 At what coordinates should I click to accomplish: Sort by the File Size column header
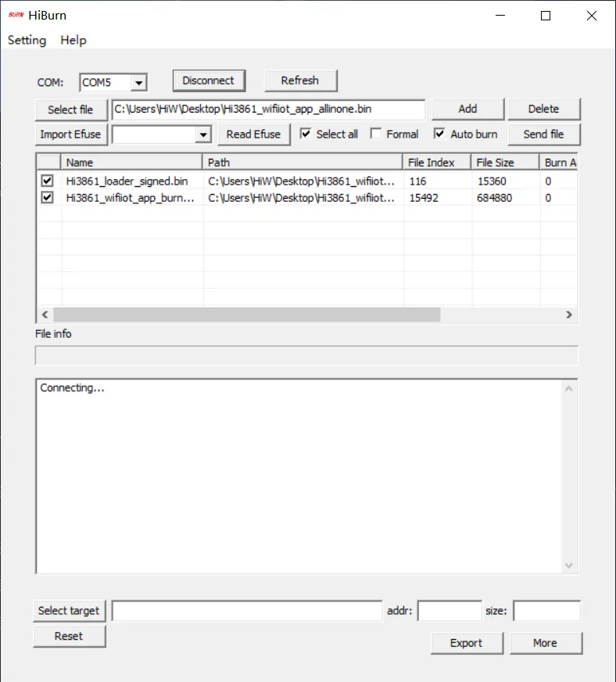(504, 163)
